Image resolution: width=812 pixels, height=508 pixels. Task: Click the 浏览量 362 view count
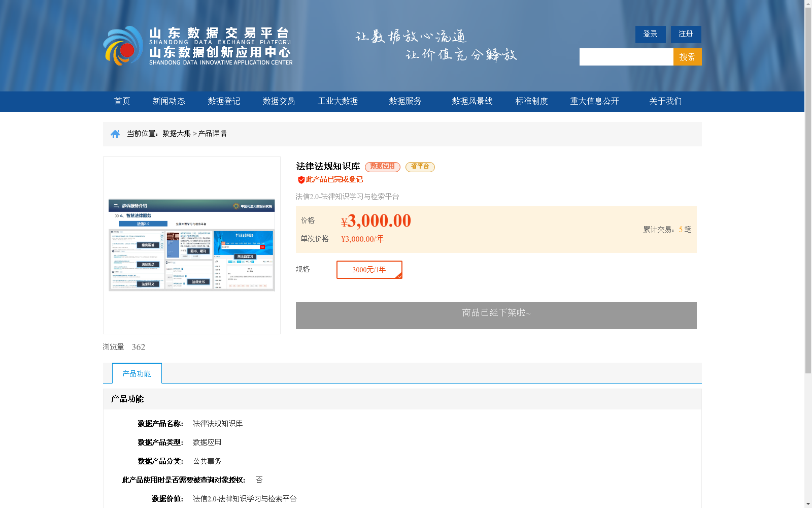[124, 347]
